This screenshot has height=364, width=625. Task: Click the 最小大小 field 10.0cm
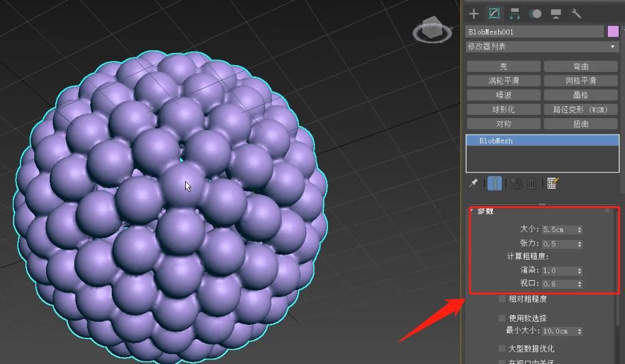pyautogui.click(x=559, y=331)
